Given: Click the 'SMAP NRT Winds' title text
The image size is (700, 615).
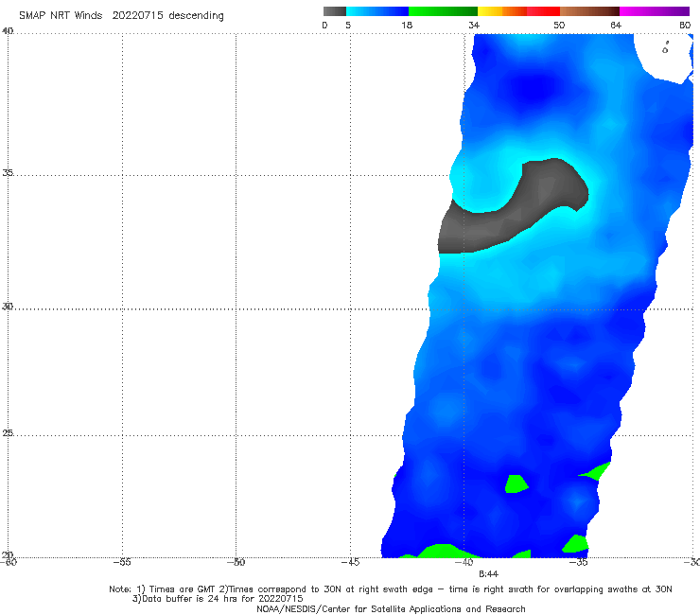Looking at the screenshot, I should [61, 16].
